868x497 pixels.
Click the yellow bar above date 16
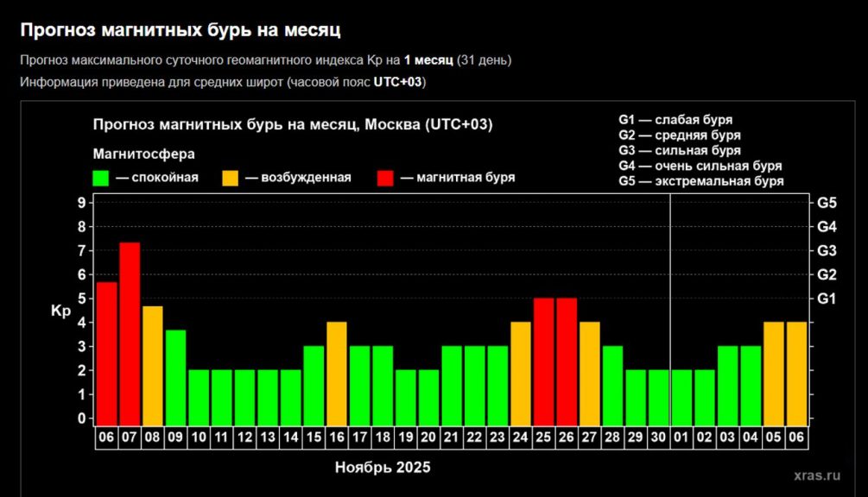point(337,373)
